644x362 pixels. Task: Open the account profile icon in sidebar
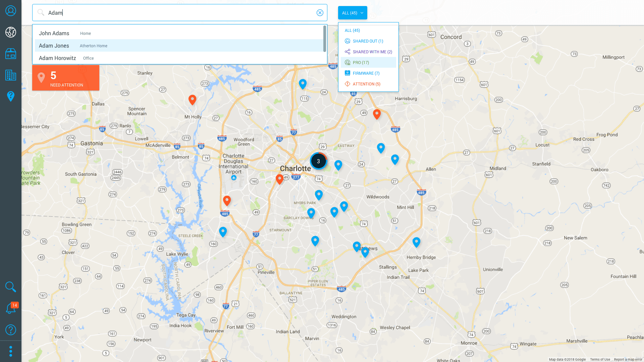[11, 11]
